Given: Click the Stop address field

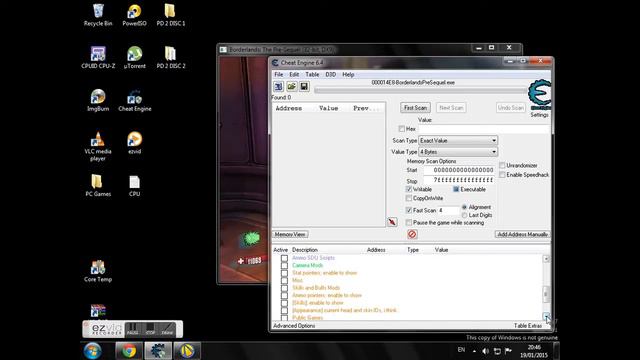Looking at the screenshot, I should tap(459, 180).
